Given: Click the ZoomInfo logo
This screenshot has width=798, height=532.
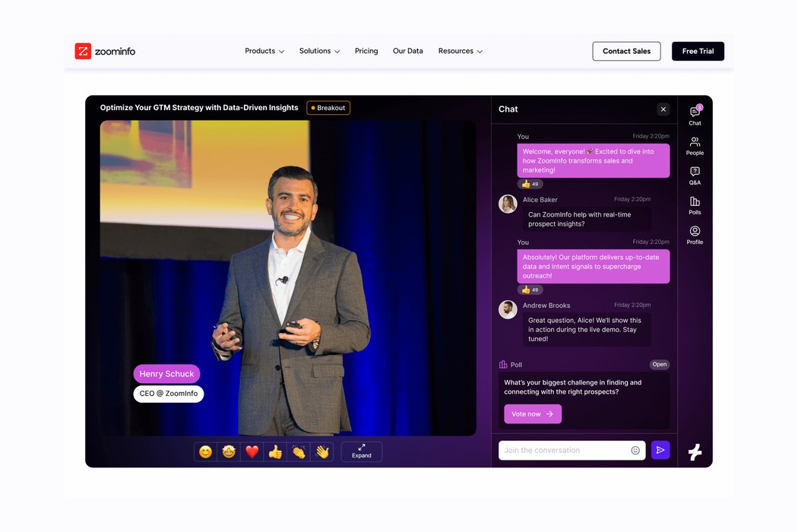Looking at the screenshot, I should point(105,51).
